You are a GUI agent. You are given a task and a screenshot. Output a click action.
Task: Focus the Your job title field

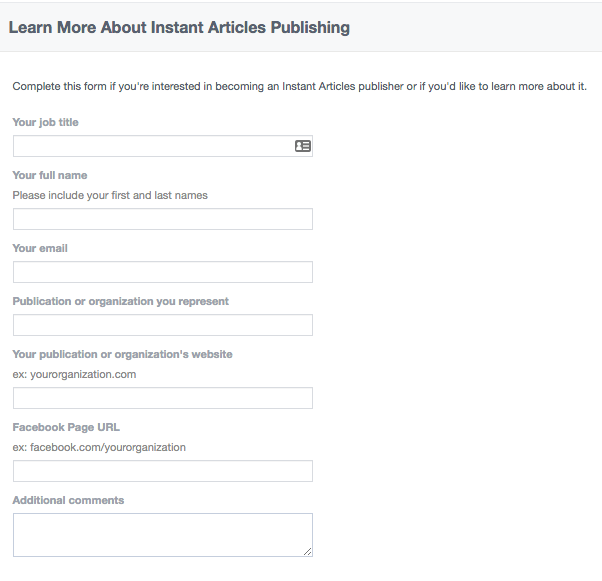coord(163,146)
